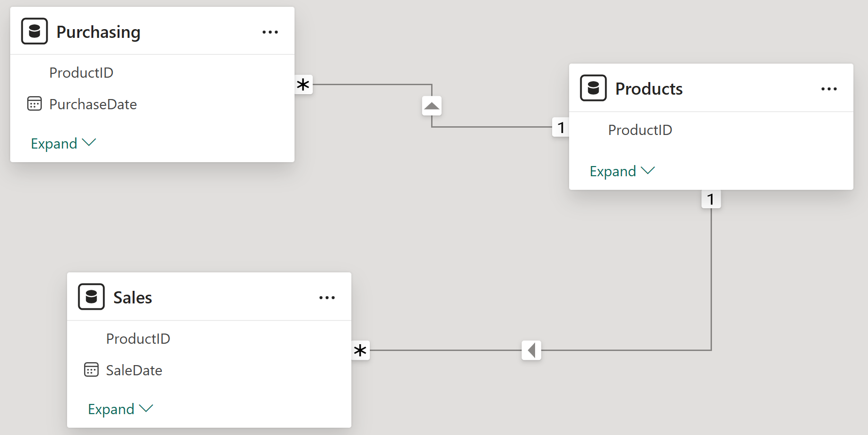The width and height of the screenshot is (868, 435).
Task: Click the Products table database icon
Action: (593, 88)
